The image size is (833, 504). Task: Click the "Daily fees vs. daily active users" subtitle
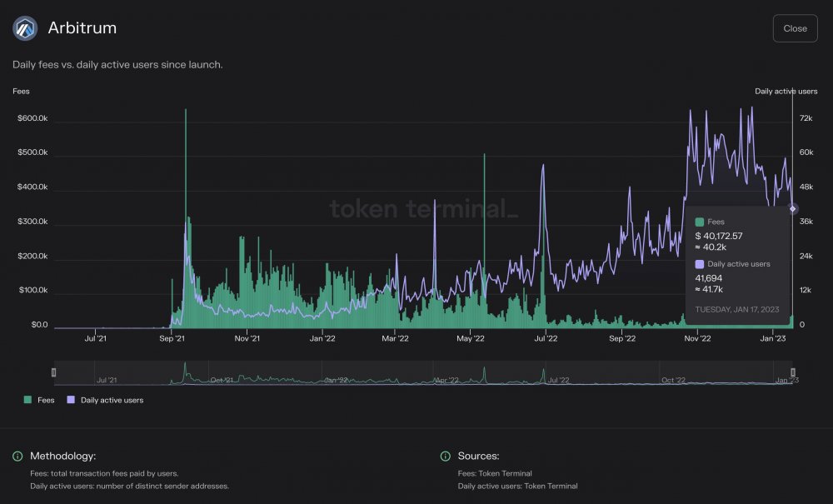pos(117,65)
